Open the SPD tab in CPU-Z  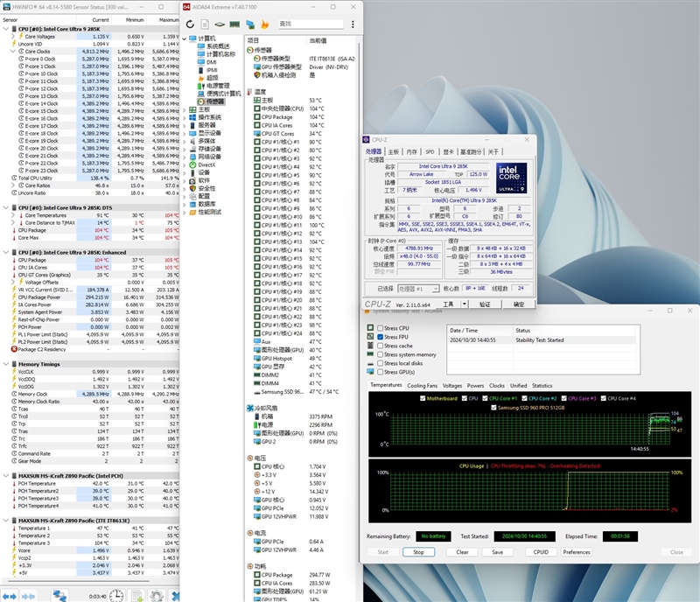(430, 151)
